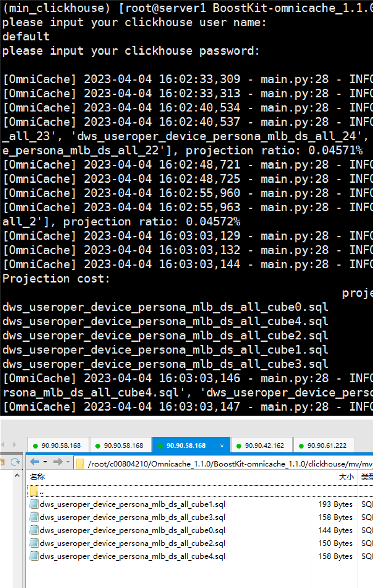Viewport: 373px width, 588px height.
Task: Select dws_useroper_device_persona_mlb_ds_all_cube0.sql in file list
Action: click(x=133, y=530)
